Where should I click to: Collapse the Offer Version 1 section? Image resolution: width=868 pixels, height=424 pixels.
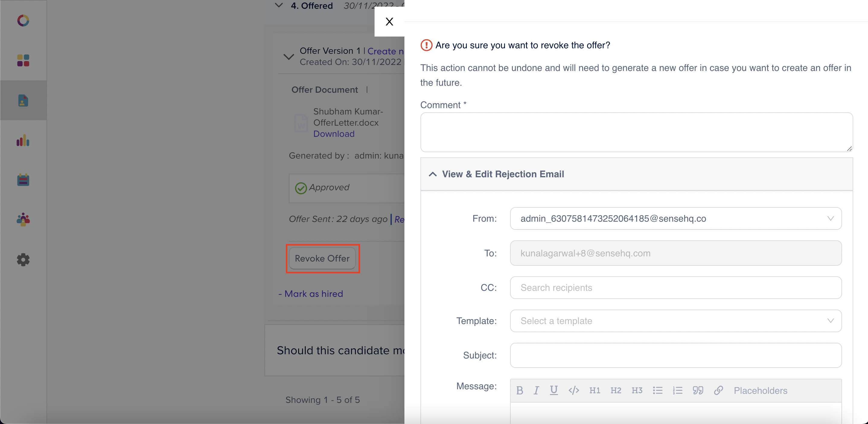[289, 56]
